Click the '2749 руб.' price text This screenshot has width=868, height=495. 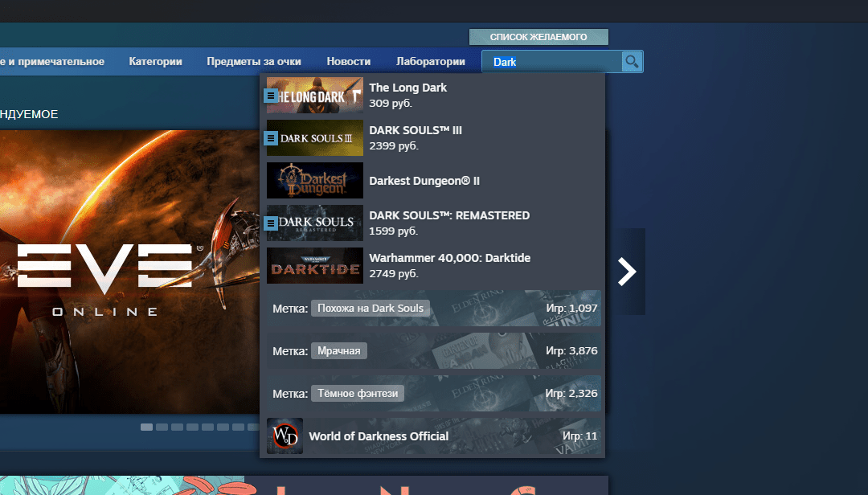(394, 274)
